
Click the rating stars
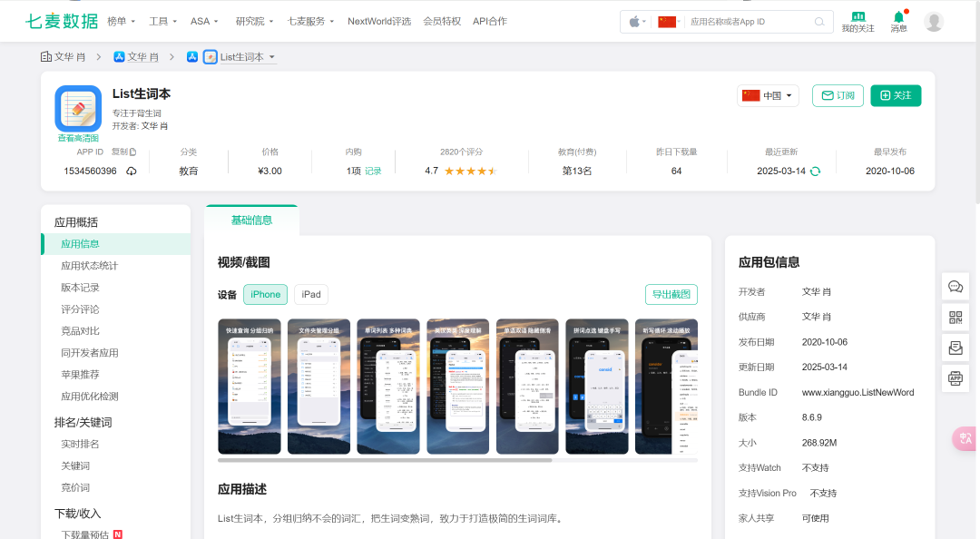470,171
